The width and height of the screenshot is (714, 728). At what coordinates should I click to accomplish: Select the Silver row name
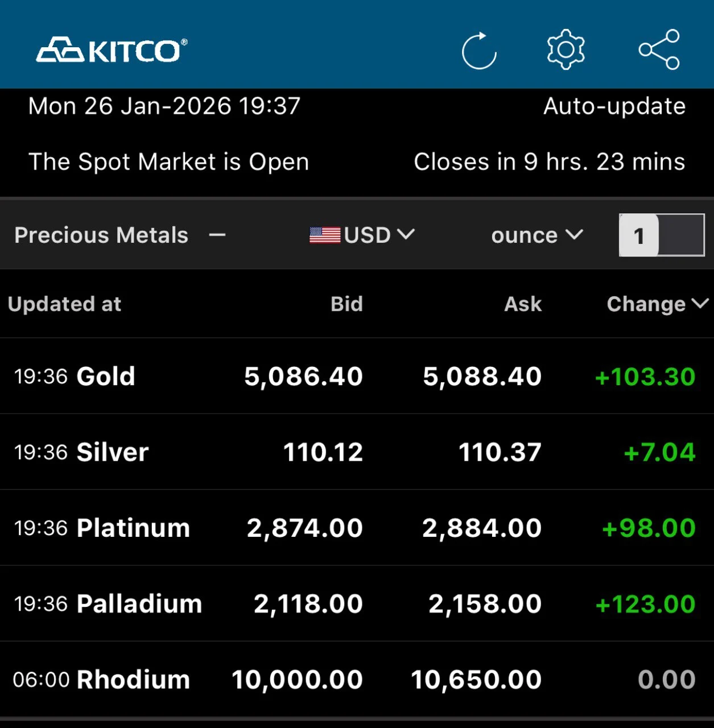113,452
